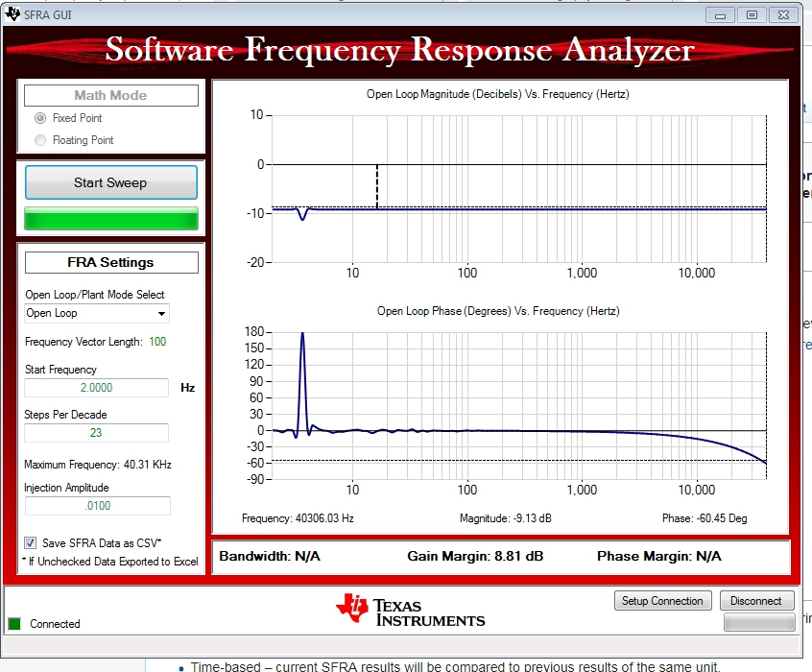Click the Start Frequency input field

[x=96, y=388]
